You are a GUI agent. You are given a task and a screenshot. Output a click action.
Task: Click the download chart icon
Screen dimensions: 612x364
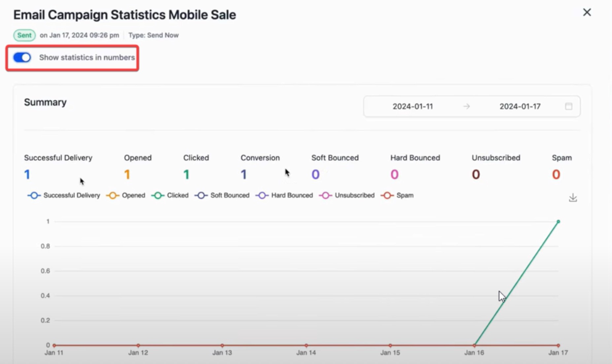click(573, 197)
